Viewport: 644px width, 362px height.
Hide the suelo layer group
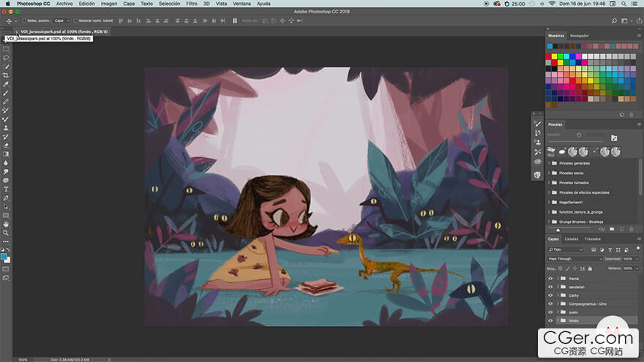tap(550, 312)
